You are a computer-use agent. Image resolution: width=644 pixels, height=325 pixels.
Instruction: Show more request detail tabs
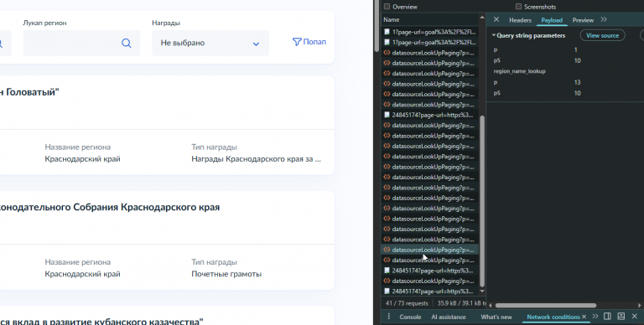tap(604, 20)
